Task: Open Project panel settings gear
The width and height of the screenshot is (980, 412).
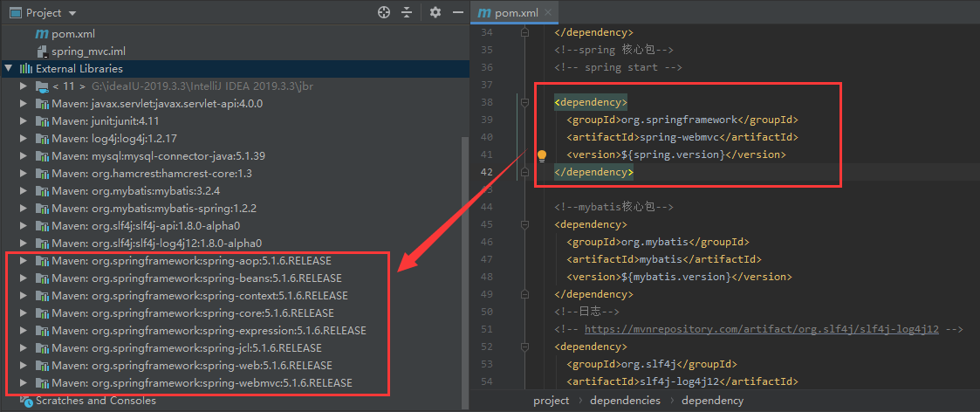Action: pos(435,12)
